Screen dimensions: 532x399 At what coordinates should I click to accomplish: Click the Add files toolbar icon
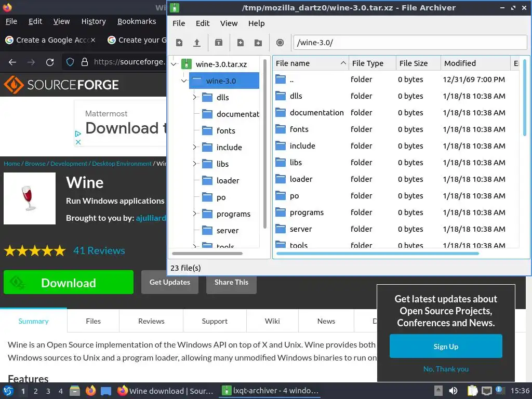click(241, 43)
